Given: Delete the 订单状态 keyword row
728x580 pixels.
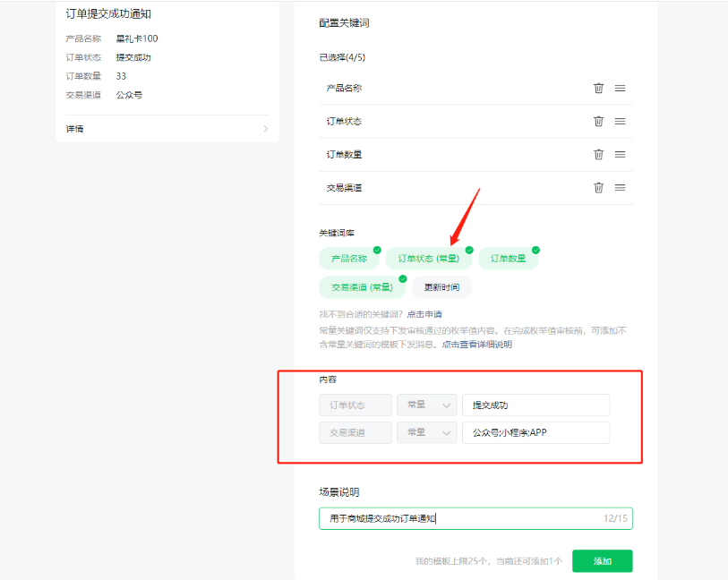Looking at the screenshot, I should pyautogui.click(x=598, y=121).
